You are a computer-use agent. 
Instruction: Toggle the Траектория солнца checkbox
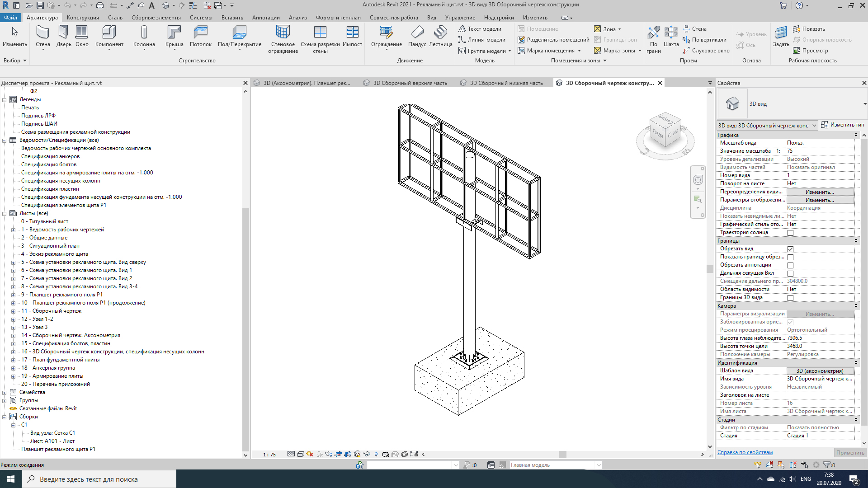point(790,233)
